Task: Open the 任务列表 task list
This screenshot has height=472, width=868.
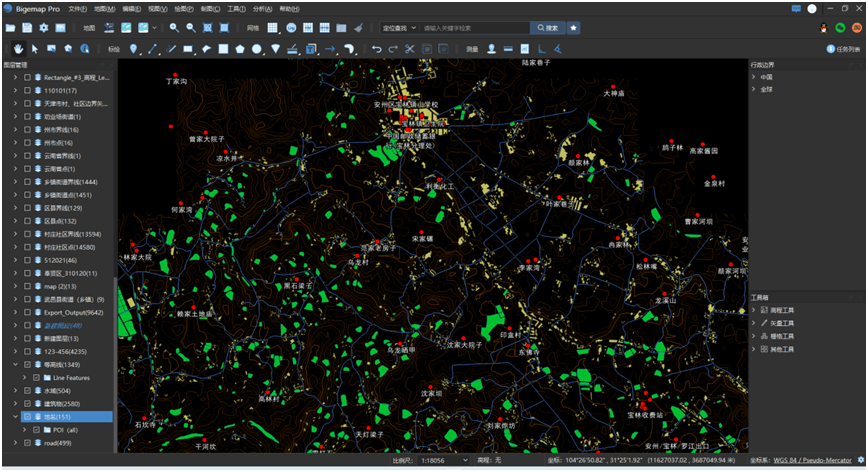Action: (x=844, y=49)
